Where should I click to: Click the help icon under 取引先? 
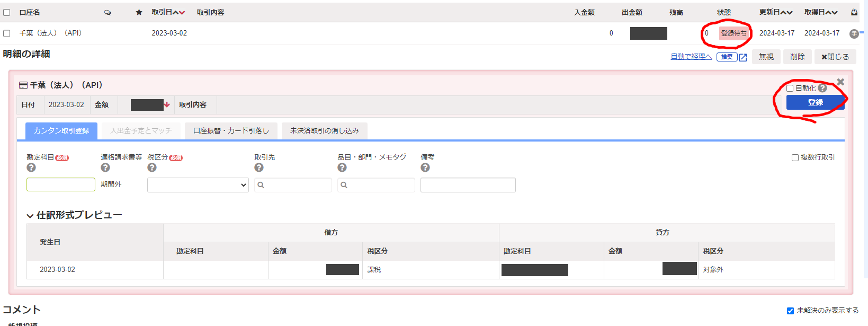click(259, 168)
